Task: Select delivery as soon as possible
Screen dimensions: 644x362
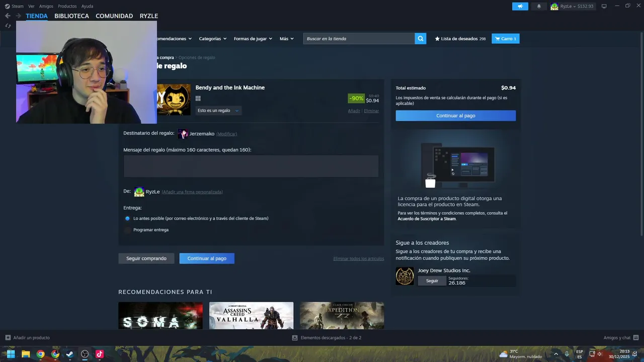Action: [x=127, y=219]
